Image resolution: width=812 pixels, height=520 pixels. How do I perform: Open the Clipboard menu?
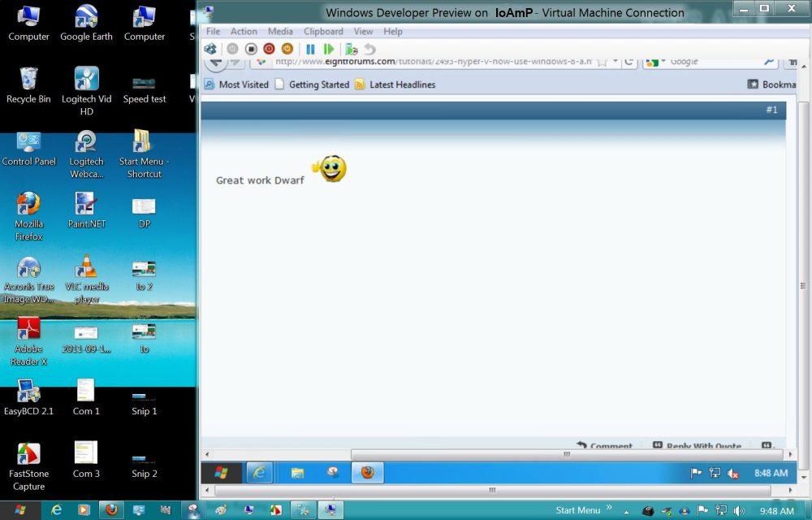[x=323, y=32]
